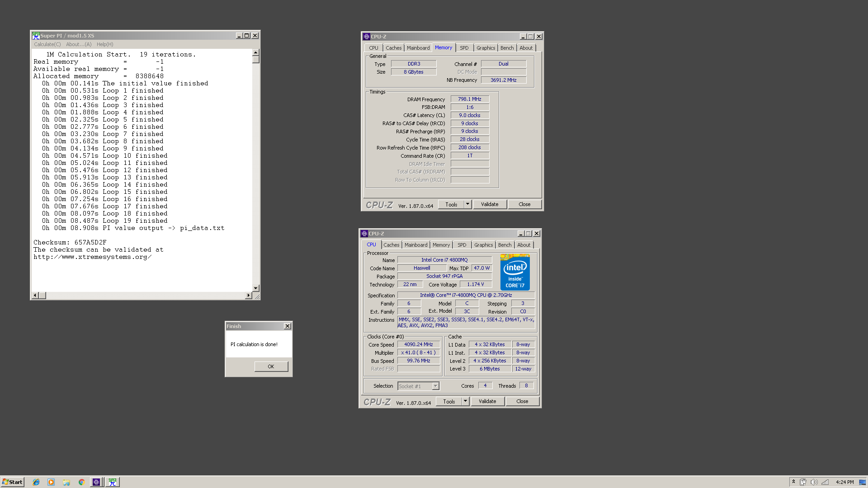Click Tools button in upper CPU-Z window
This screenshot has height=488, width=868.
click(x=451, y=205)
